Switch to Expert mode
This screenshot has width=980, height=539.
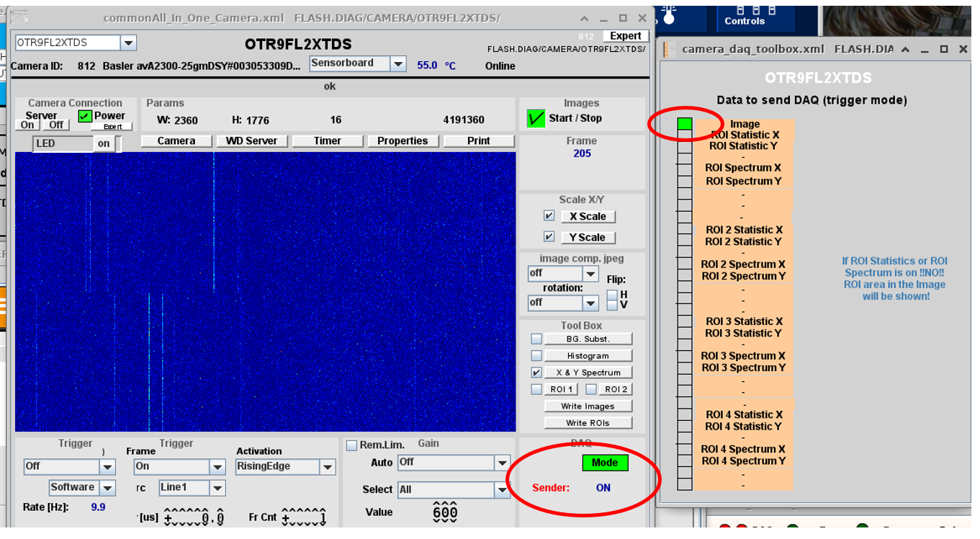point(625,36)
